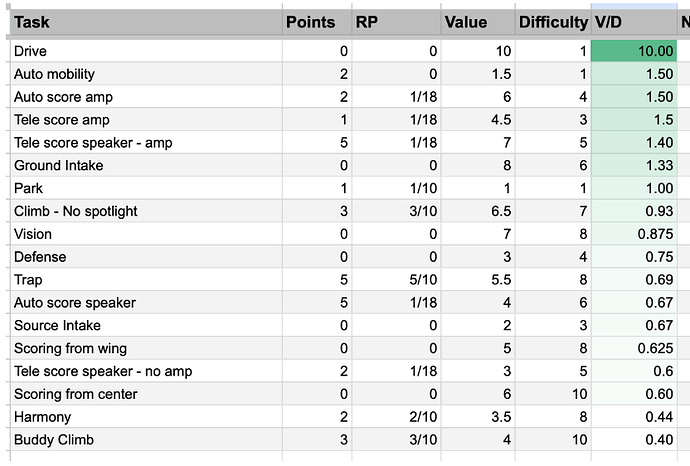The height and width of the screenshot is (466, 690).
Task: Select the Drive task cell
Action: click(146, 51)
